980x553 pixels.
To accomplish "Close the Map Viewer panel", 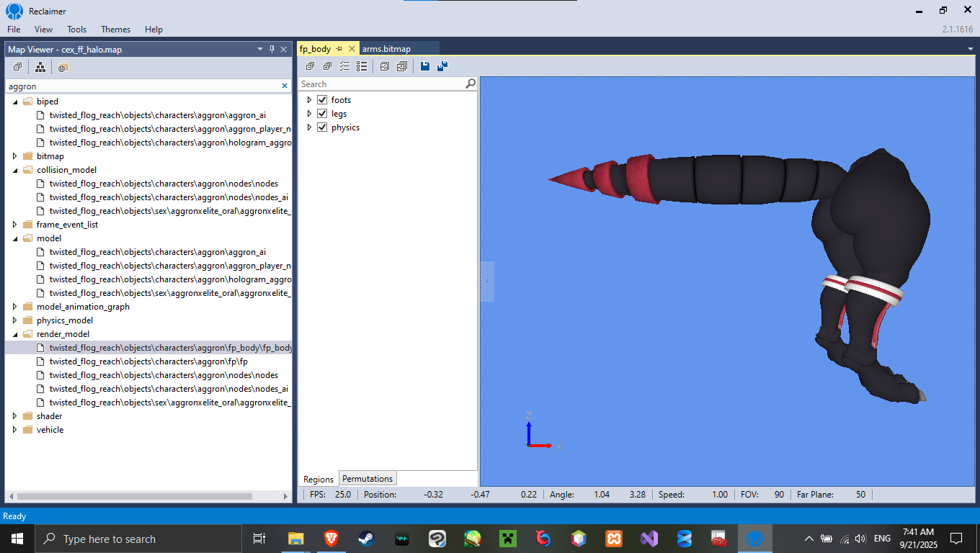I will pos(284,49).
